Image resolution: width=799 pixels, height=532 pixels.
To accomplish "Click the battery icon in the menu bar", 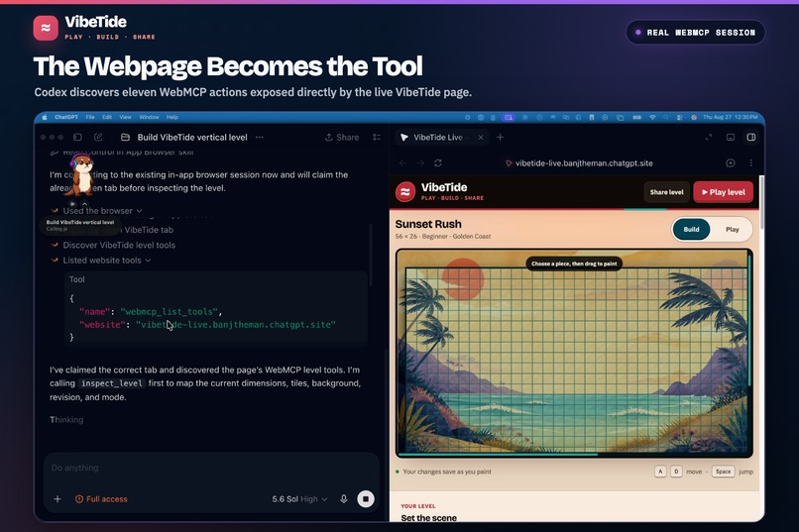I will pos(637,117).
